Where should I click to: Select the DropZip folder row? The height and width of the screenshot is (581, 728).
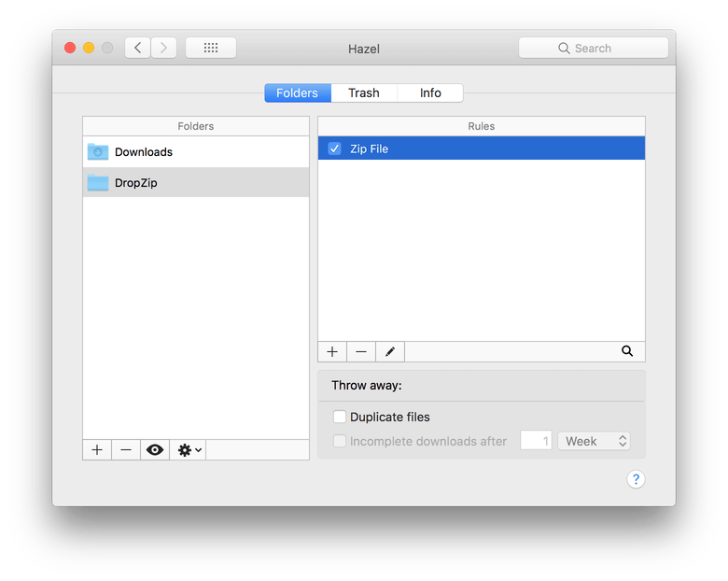196,183
